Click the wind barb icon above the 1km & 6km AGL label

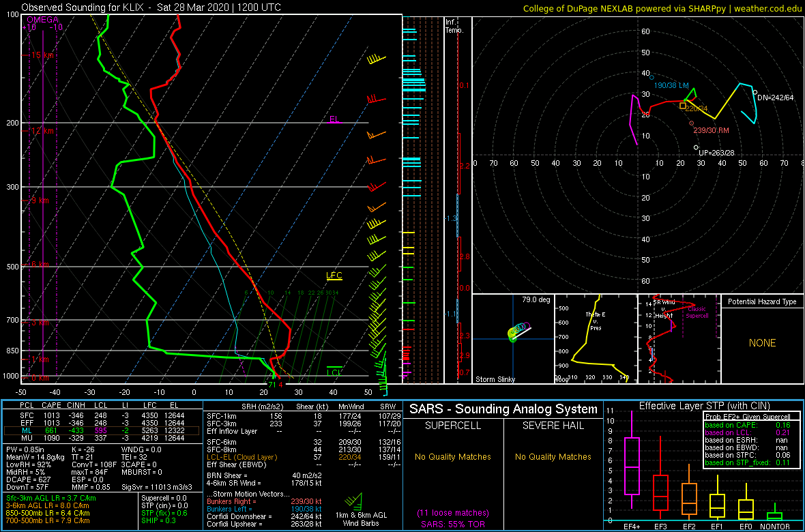click(353, 501)
